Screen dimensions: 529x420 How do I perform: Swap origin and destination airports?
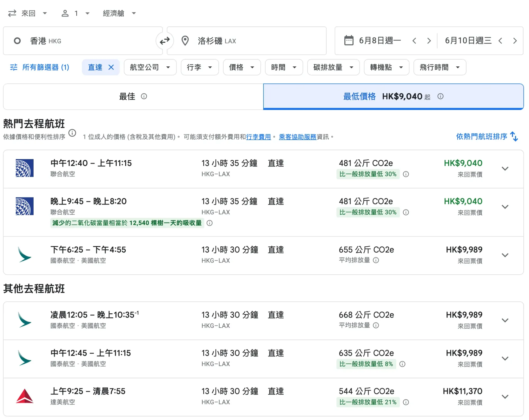point(165,41)
